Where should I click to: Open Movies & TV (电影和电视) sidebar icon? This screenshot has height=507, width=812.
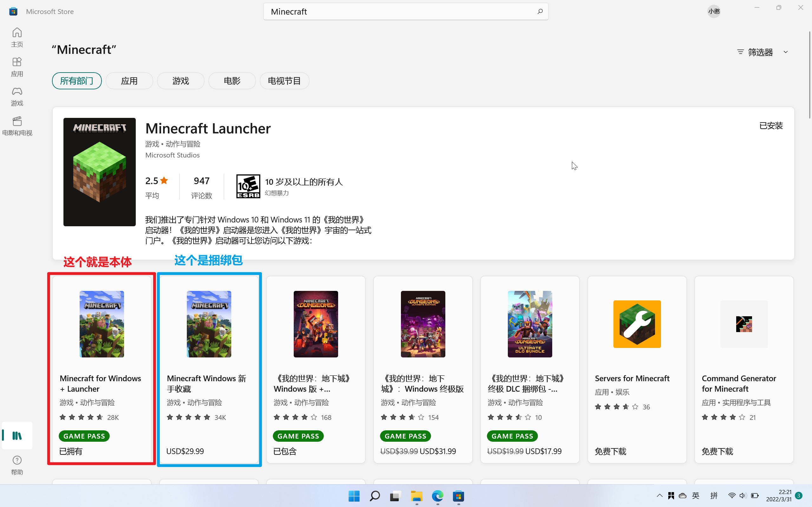pyautogui.click(x=17, y=126)
